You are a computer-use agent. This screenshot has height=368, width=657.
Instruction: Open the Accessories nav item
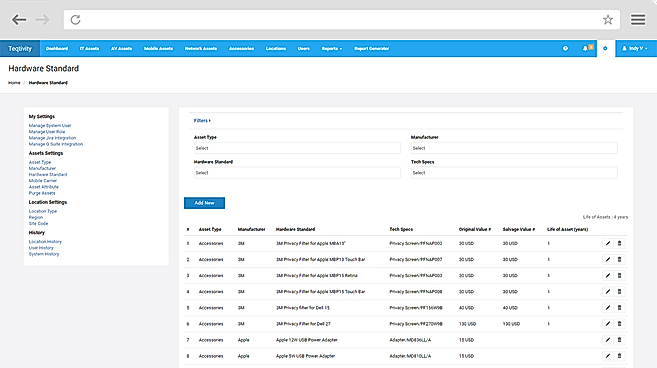point(241,49)
